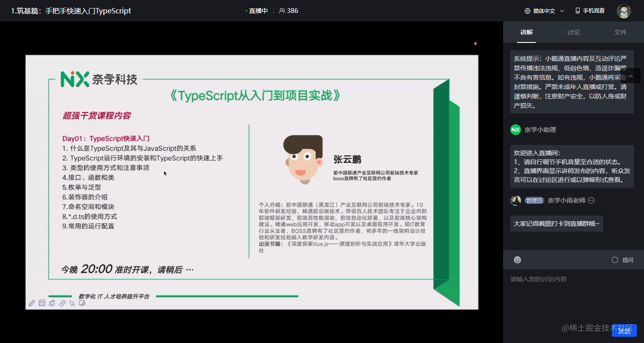Open the whiteboard panel icon on slide toolbar
Image resolution: width=644 pixels, height=343 pixels.
pos(42,303)
